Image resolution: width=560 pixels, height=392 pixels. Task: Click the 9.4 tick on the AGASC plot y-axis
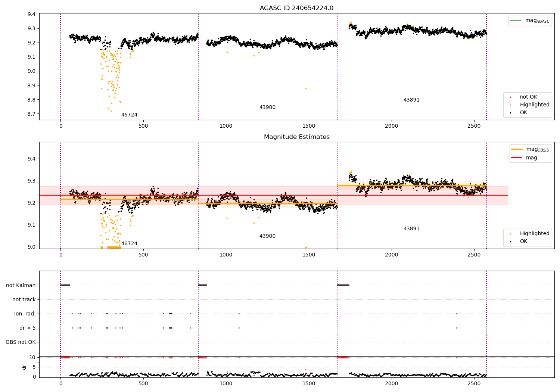click(x=32, y=14)
